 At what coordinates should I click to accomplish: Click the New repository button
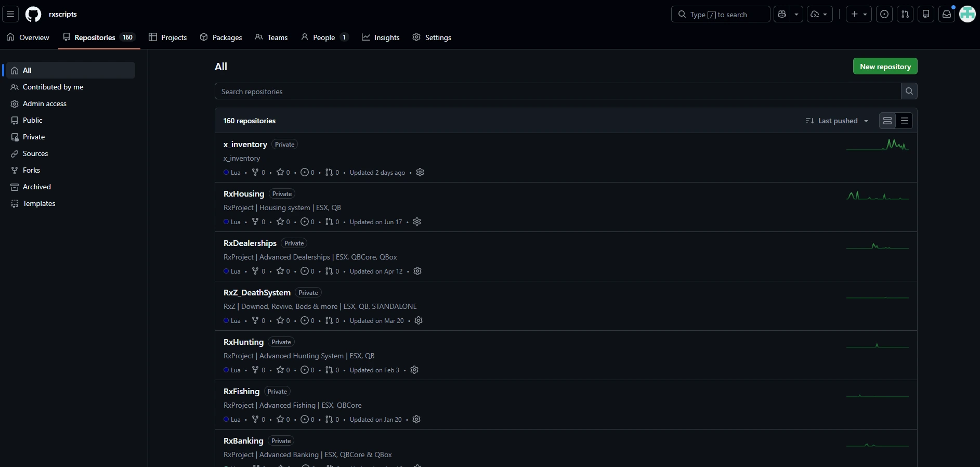pos(885,66)
